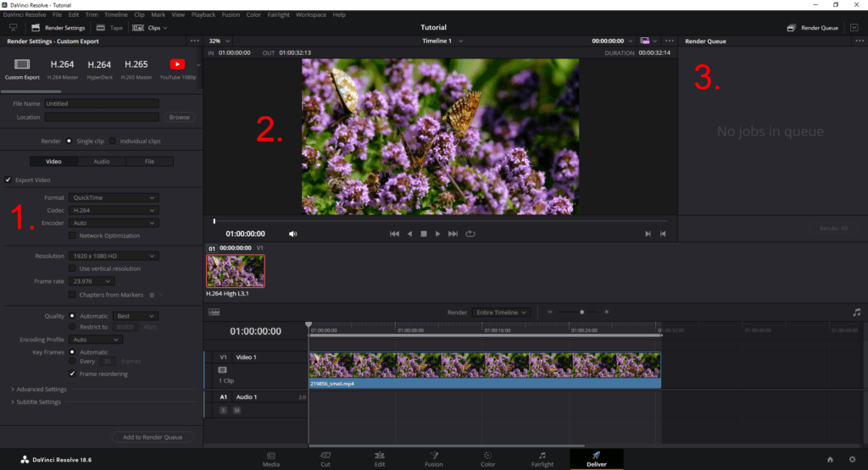Click the viewer speaker volume icon
The width and height of the screenshot is (868, 470).
[292, 234]
